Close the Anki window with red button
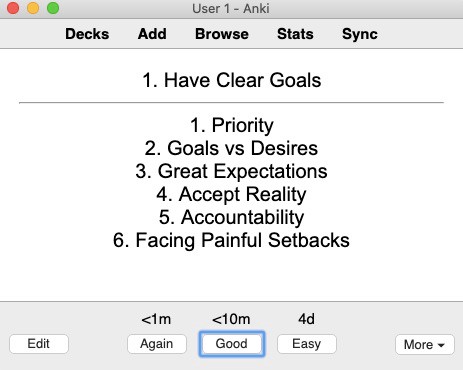 (x=13, y=8)
